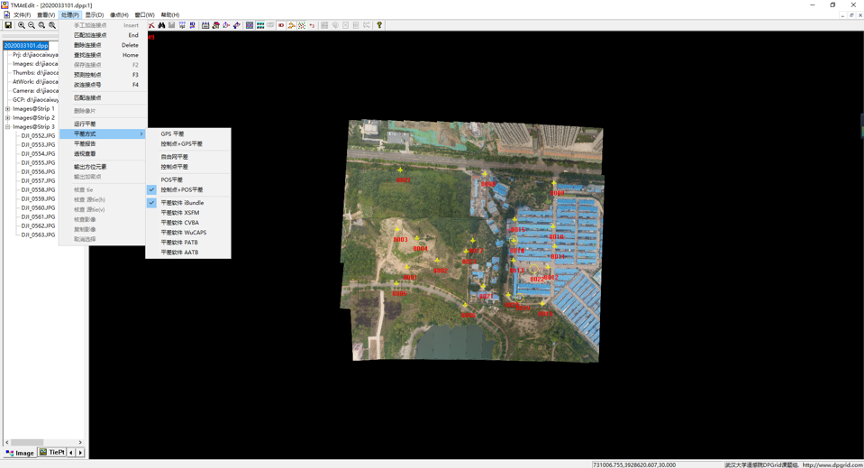Screen dimensions: 864x468
Task: Click the calendar-like grid icon right of binoculars group
Action: [x=205, y=25]
